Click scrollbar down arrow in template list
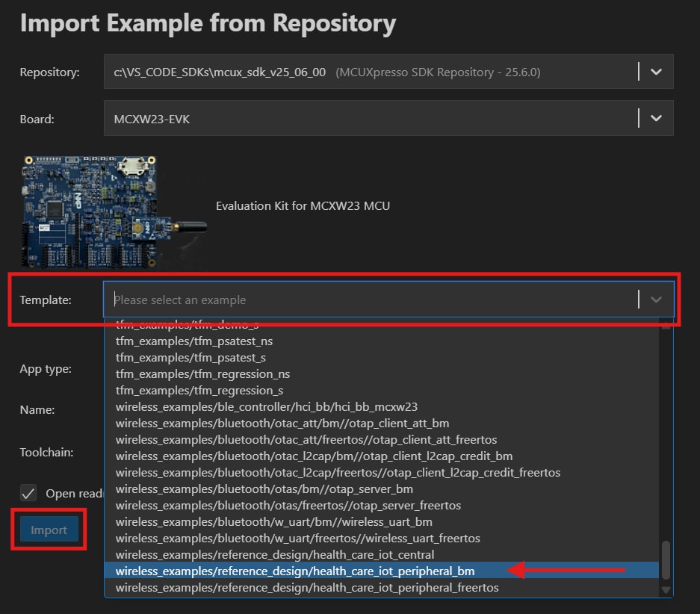Screen dimensions: 700x614 [666, 590]
